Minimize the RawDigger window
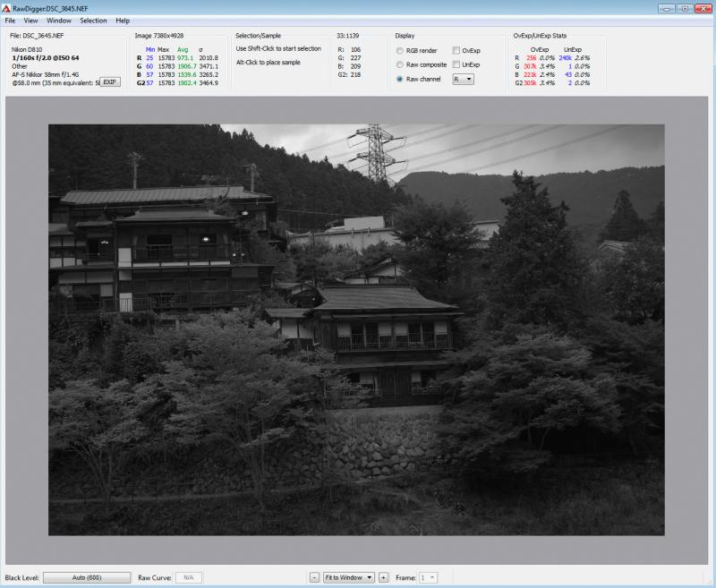Screen dimensions: 716x588 point(667,8)
